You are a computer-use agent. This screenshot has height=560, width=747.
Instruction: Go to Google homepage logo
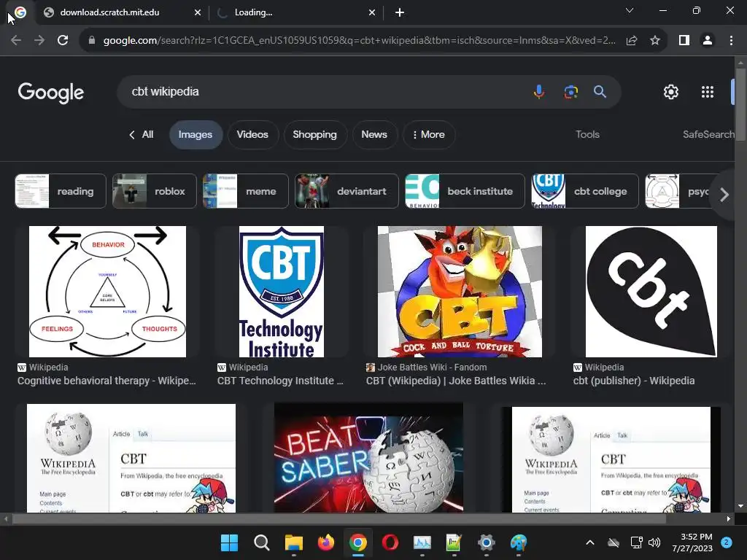coord(51,93)
